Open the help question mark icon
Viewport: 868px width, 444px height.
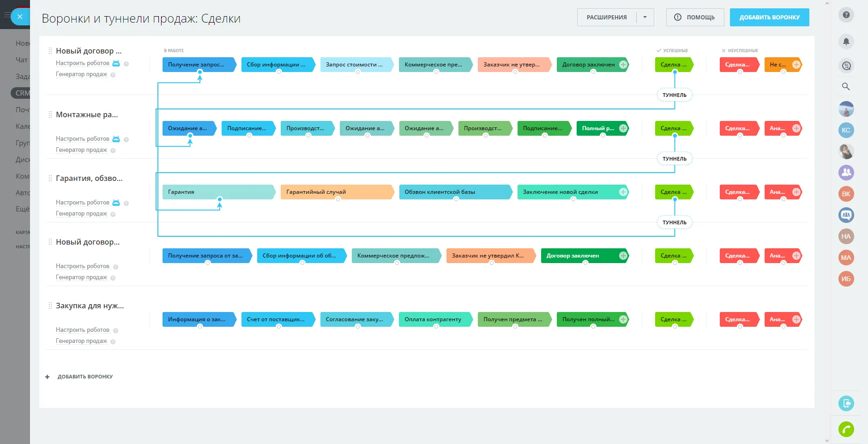point(846,15)
